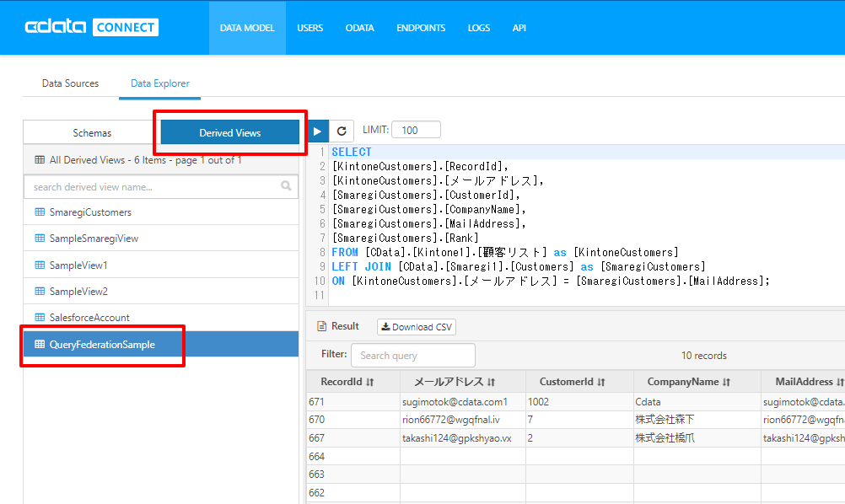
Task: Open the USERS menu
Action: (x=309, y=28)
